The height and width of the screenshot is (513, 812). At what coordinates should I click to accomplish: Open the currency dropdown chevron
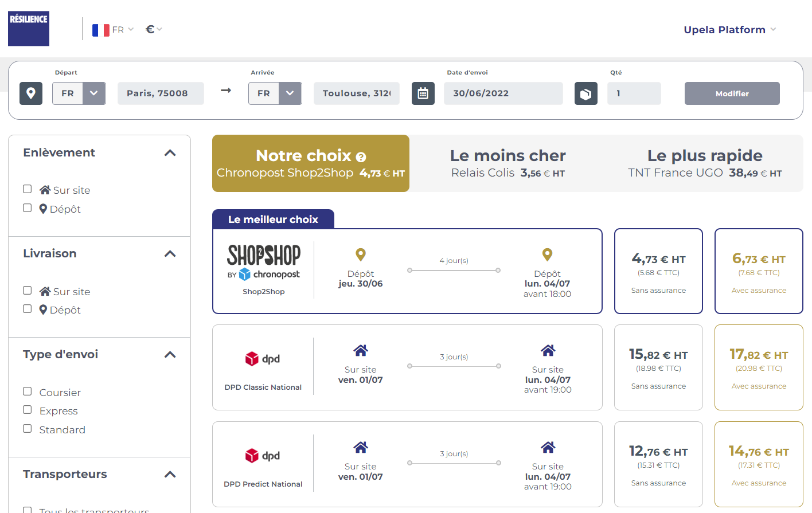tap(159, 29)
